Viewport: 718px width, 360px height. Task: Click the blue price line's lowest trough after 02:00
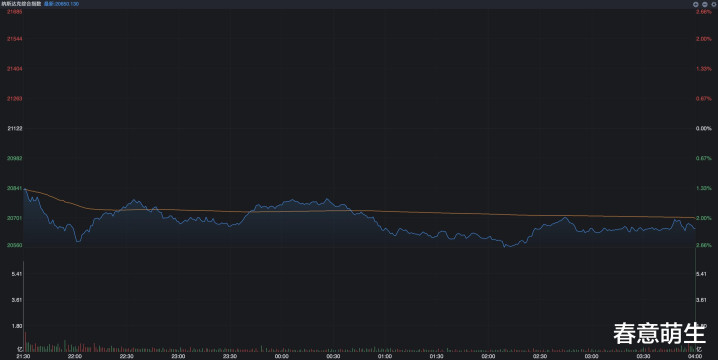506,246
